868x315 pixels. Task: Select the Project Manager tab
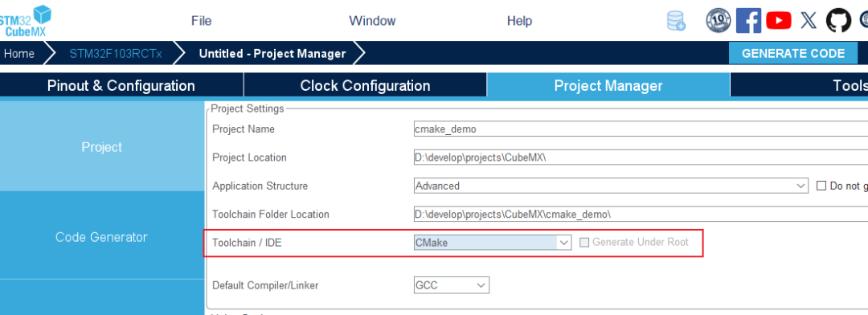tap(608, 86)
